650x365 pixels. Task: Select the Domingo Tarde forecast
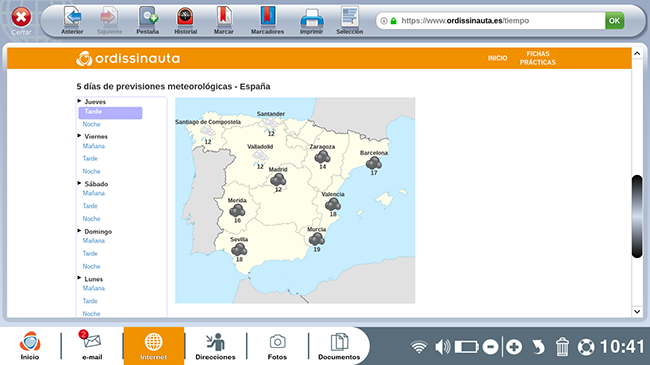coord(90,253)
